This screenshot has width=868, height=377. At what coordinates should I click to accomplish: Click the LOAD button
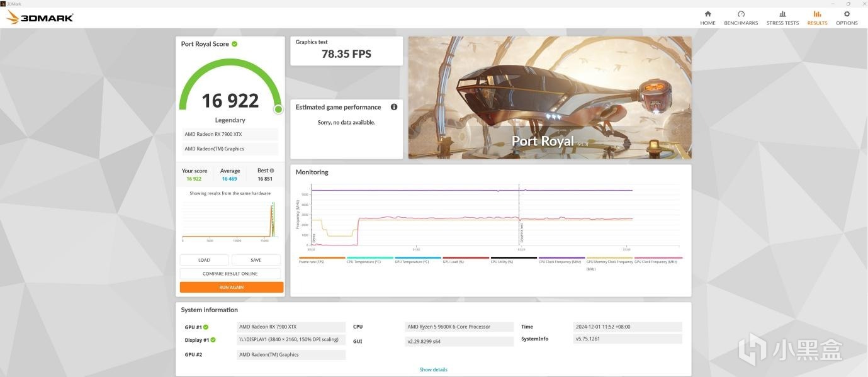coord(204,260)
